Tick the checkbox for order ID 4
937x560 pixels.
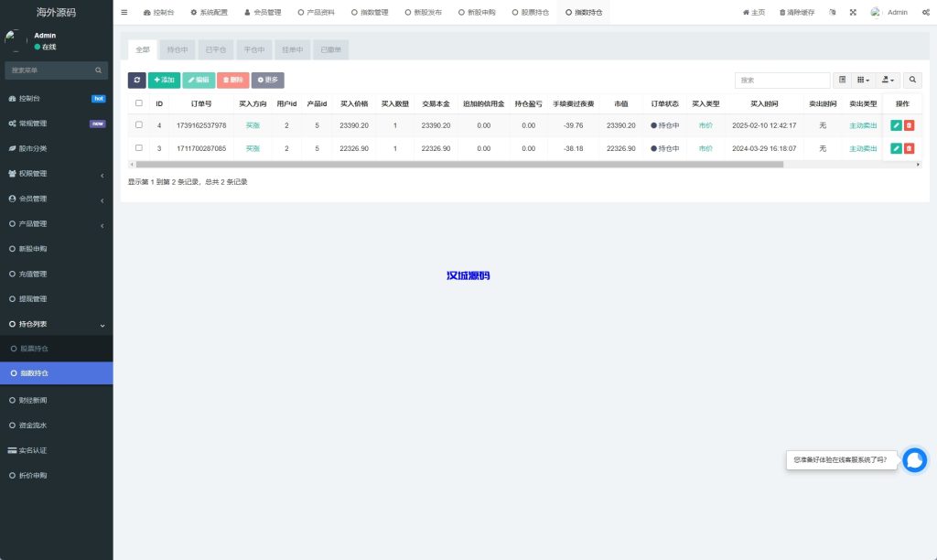click(x=138, y=125)
